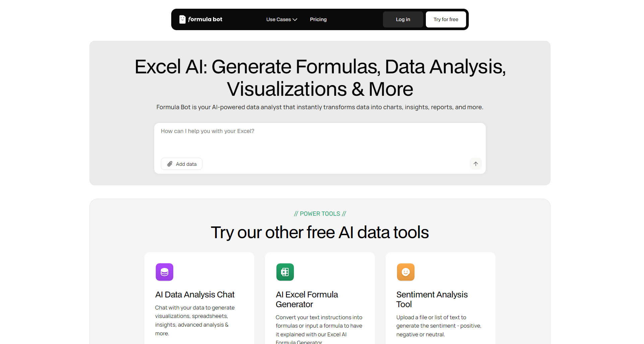The width and height of the screenshot is (644, 344).
Task: Click the AI Data Analysis Chat description
Action: (195, 320)
